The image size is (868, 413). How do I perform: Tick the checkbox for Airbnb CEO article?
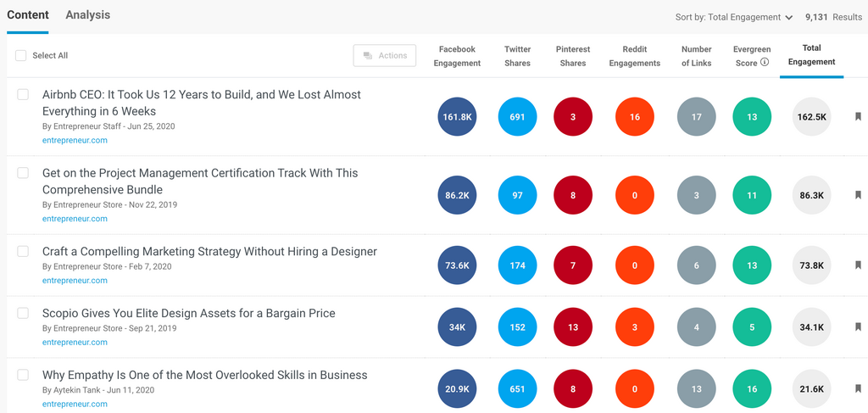coord(23,95)
